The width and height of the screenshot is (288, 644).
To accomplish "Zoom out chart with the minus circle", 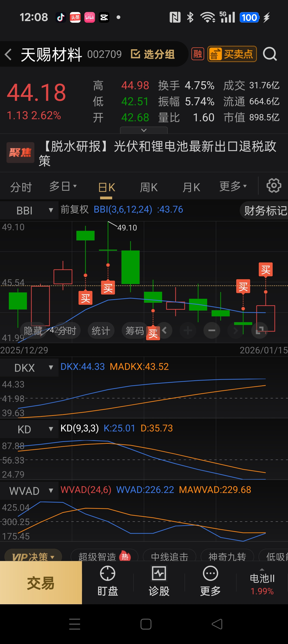I will [x=212, y=331].
